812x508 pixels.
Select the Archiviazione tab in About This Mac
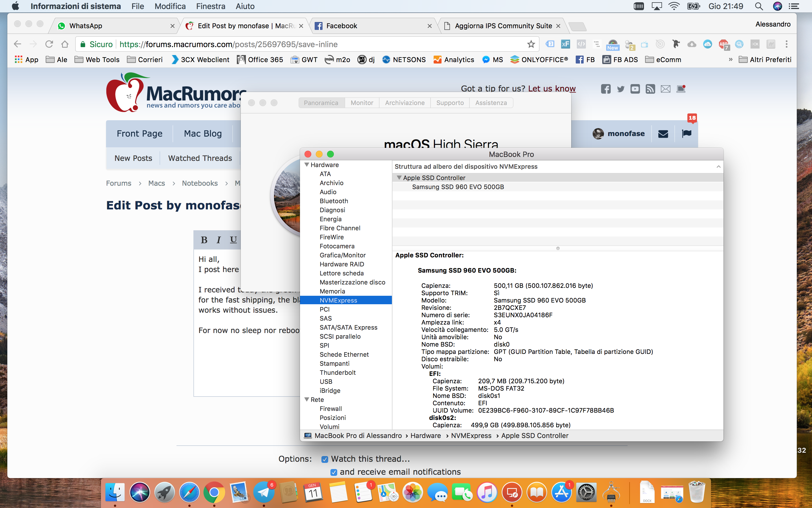coord(405,103)
